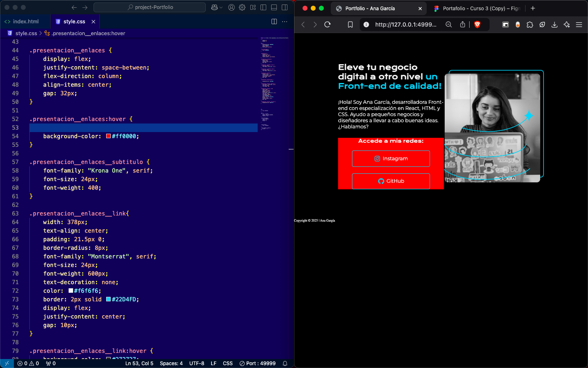Open the project-Portfolio command center search

[149, 7]
